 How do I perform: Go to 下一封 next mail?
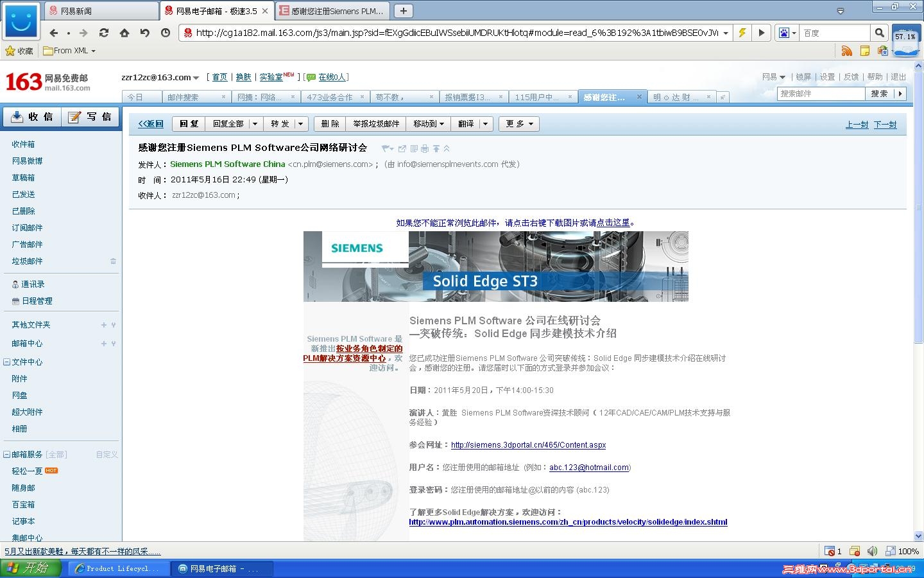point(885,125)
